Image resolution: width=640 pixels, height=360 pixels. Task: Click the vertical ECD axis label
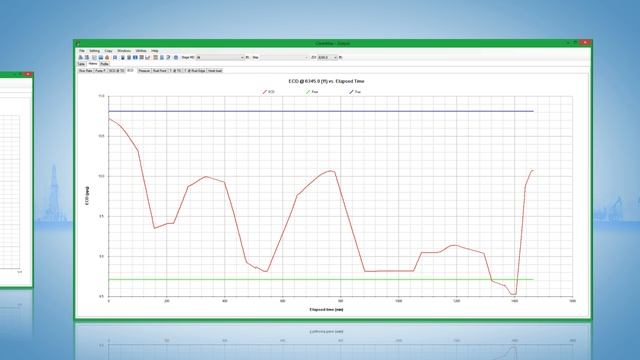pyautogui.click(x=87, y=196)
